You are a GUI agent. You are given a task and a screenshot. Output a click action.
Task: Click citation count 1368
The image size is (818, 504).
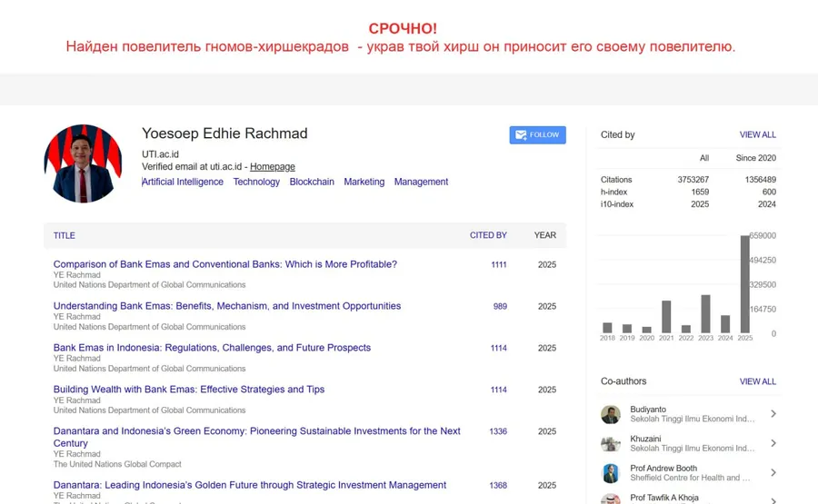(x=498, y=485)
